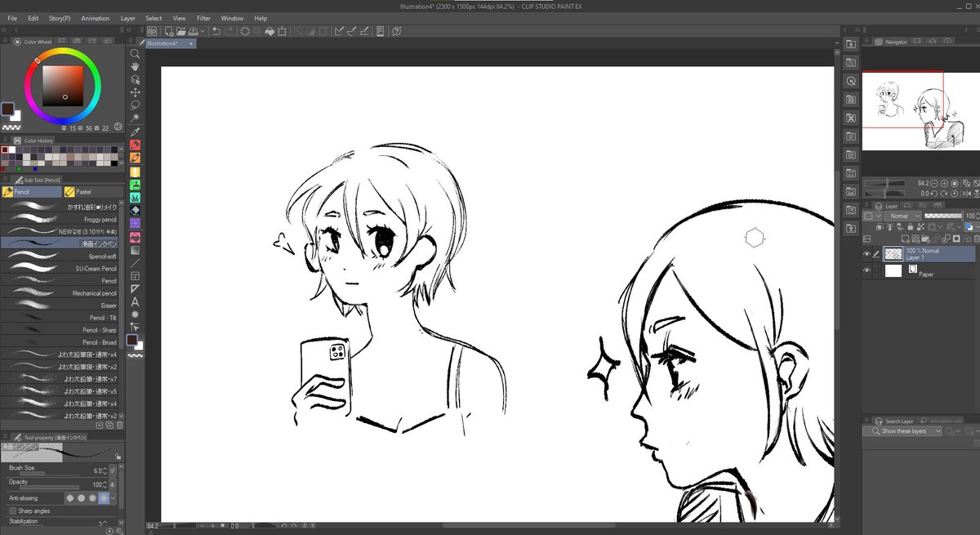Select the Decoration tool
Viewport: 980px width, 535px height.
point(136,197)
